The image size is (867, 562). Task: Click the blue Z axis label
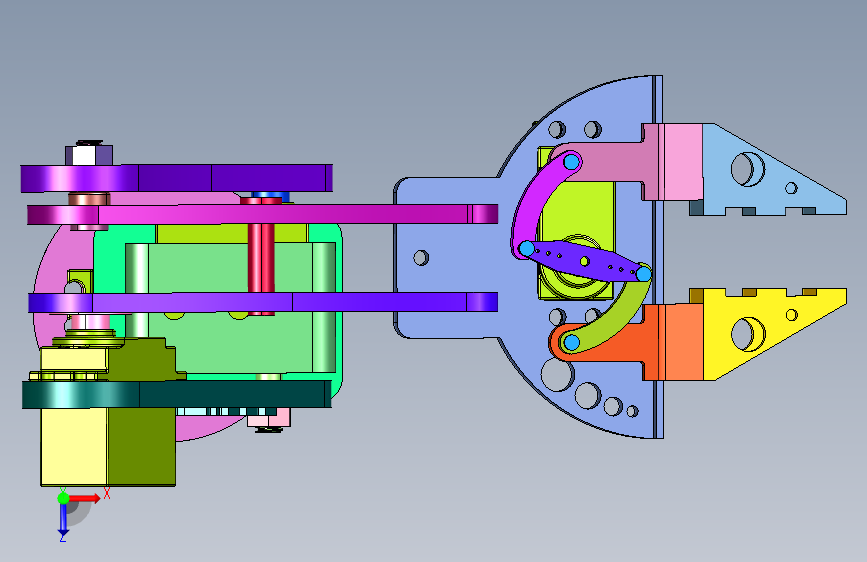tap(62, 538)
